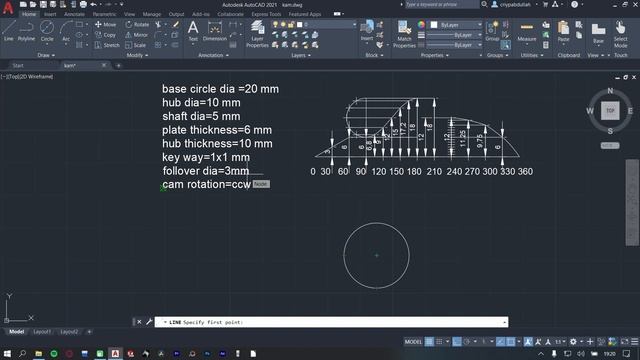Screen dimensions: 640x360
Task: Choose the Circle tool
Action: (x=47, y=31)
